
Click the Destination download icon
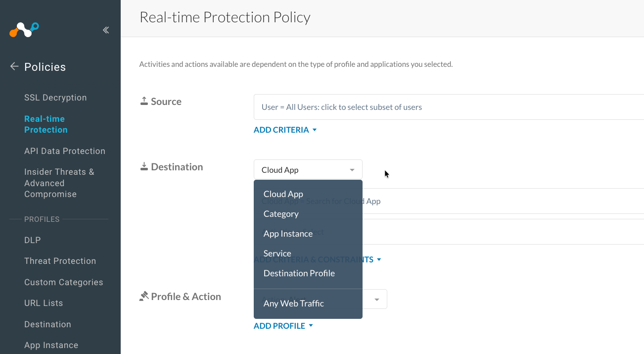click(x=144, y=166)
